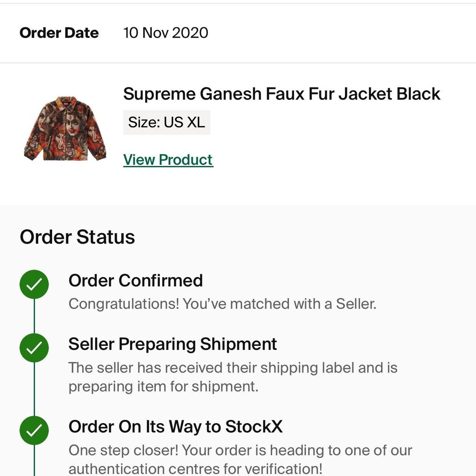476x476 pixels.
Task: Click the Order Confirmed green checkmark icon
Action: (x=34, y=284)
